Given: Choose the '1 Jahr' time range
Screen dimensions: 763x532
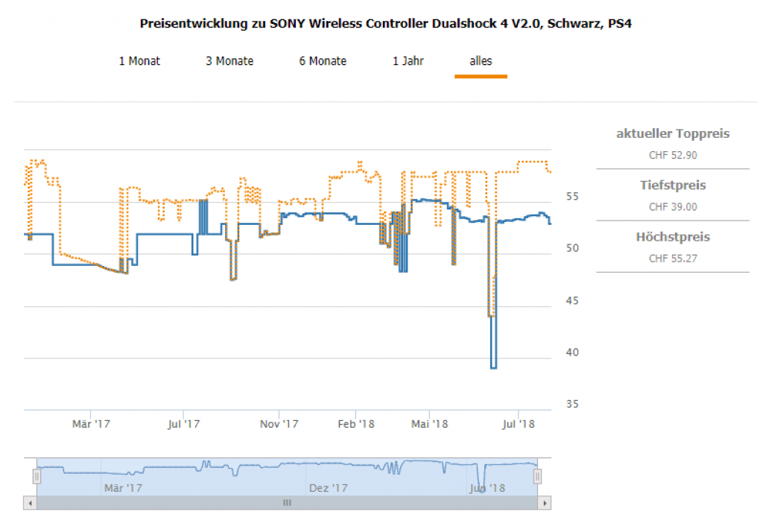Looking at the screenshot, I should tap(408, 61).
